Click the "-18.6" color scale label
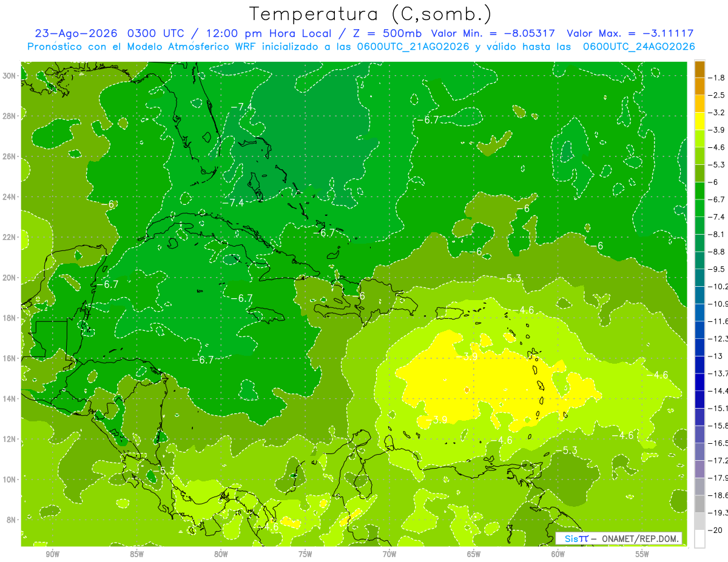The width and height of the screenshot is (728, 562). (718, 495)
